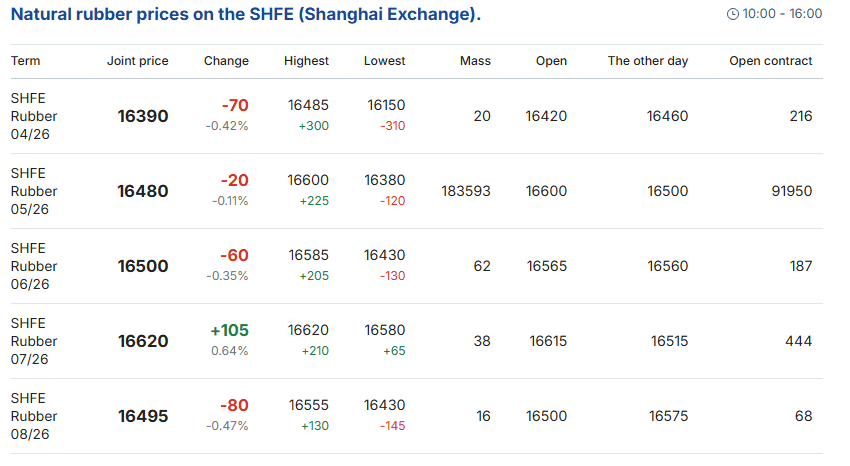The width and height of the screenshot is (850, 466).
Task: Click the Open contract column header
Action: tap(770, 61)
